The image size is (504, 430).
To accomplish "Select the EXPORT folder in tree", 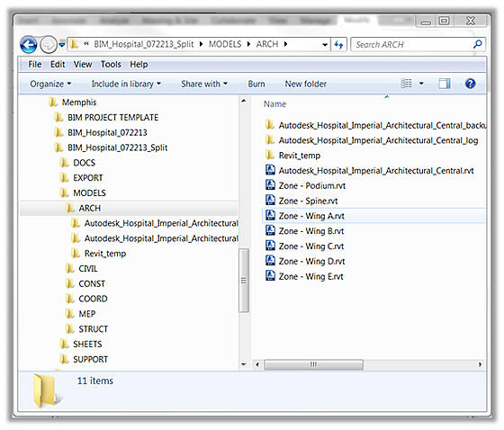I will (x=82, y=178).
